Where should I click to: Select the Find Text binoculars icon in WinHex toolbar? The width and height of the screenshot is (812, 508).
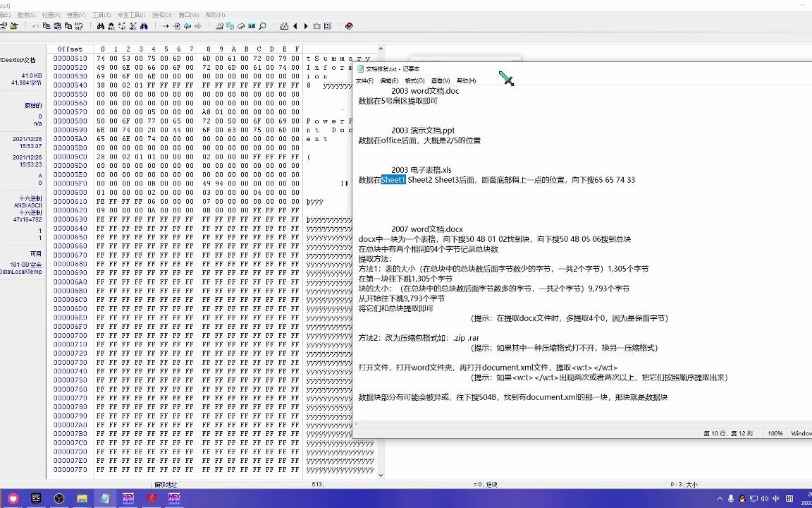click(101, 26)
